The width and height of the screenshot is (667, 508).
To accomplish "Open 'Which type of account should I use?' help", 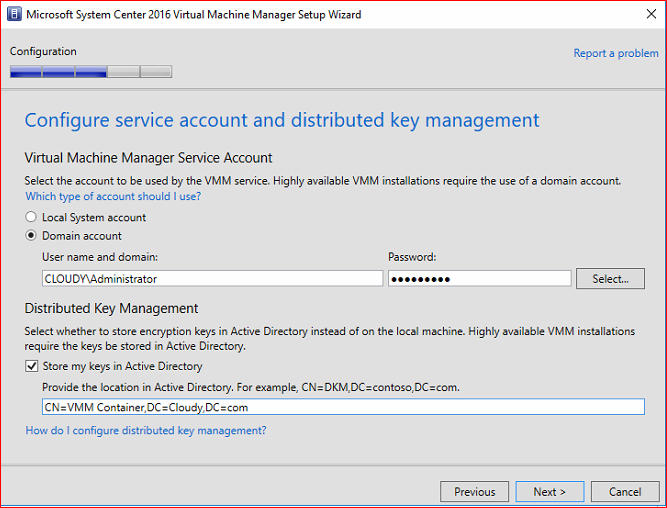I will [x=113, y=196].
